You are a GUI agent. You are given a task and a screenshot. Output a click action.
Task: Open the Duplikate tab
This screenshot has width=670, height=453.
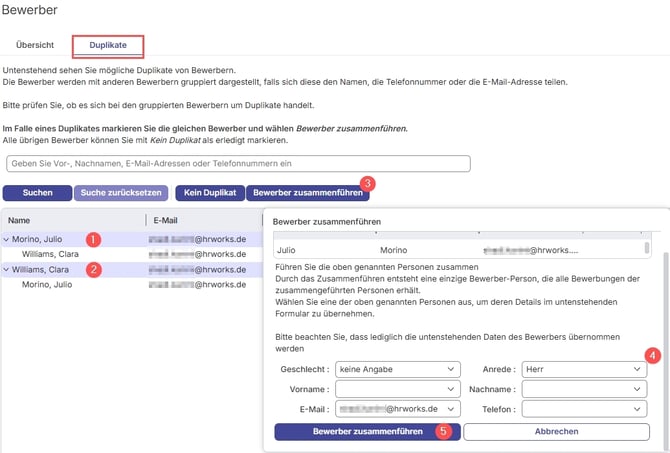[107, 45]
